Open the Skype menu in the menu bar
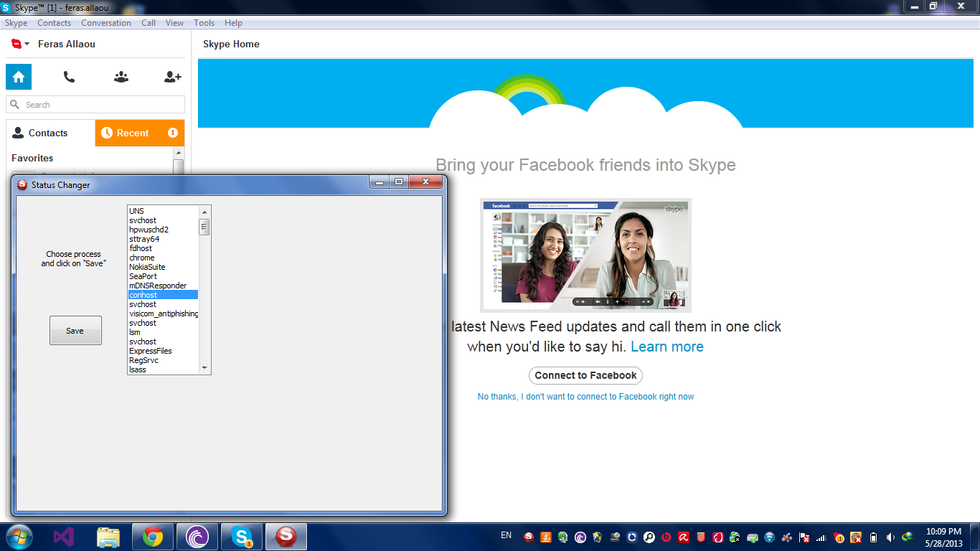 17,23
